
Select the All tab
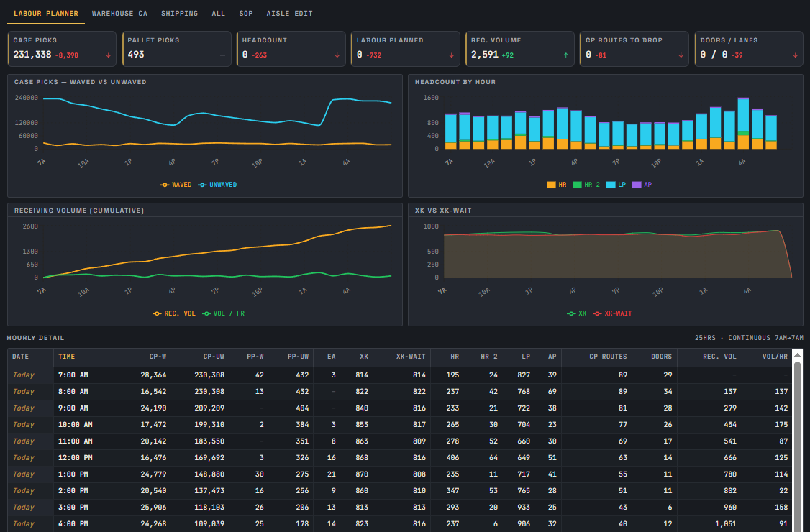click(218, 14)
